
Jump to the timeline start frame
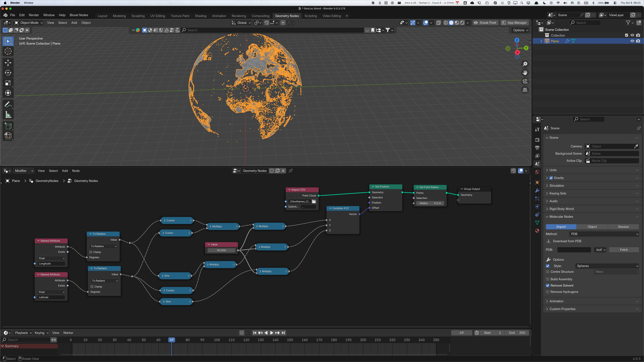click(x=255, y=333)
